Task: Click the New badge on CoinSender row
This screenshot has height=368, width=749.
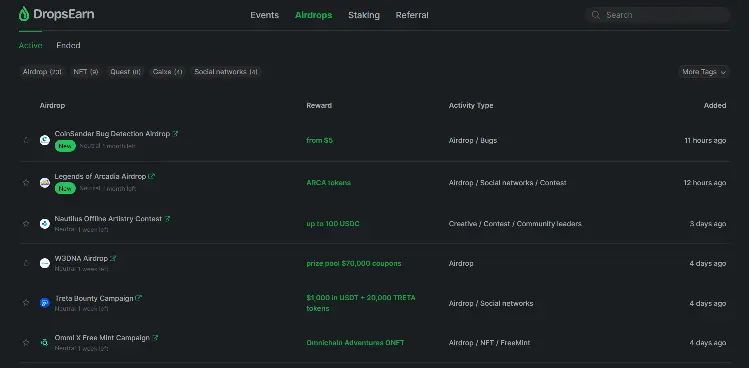Action: [x=65, y=146]
